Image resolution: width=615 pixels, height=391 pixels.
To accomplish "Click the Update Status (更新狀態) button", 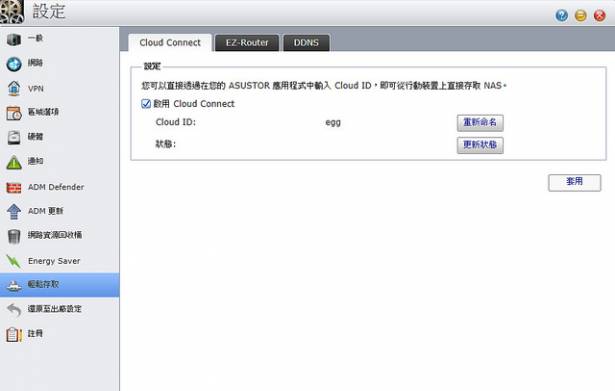I will coord(480,145).
